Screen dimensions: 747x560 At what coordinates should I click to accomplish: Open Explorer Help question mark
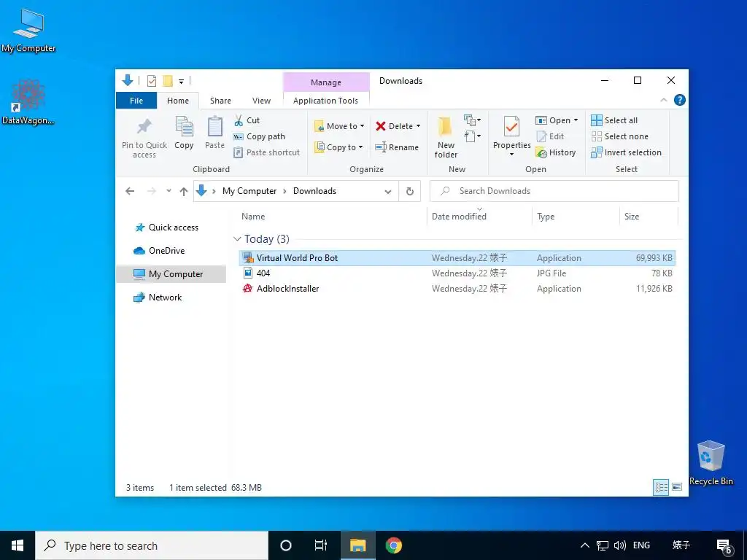point(680,100)
